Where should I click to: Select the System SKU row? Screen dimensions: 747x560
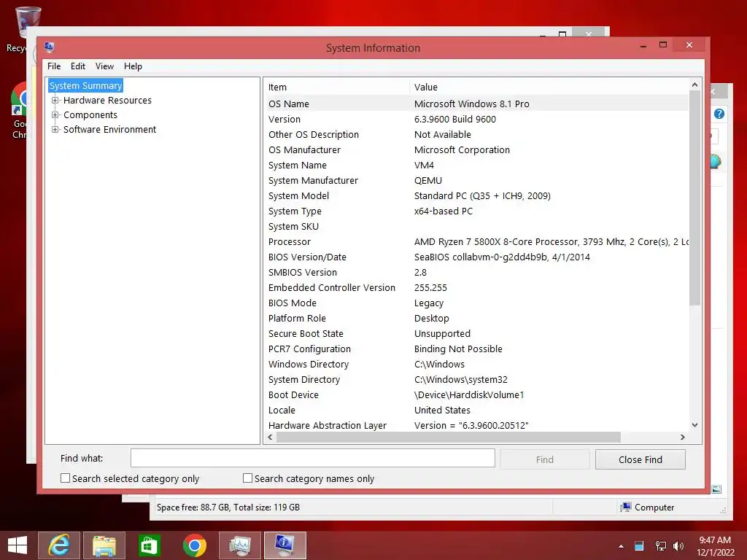click(476, 226)
